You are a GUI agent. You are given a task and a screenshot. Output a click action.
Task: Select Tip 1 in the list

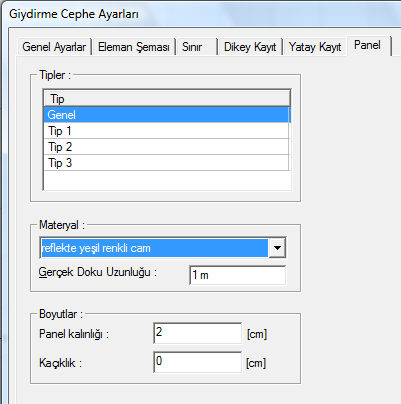coord(166,131)
